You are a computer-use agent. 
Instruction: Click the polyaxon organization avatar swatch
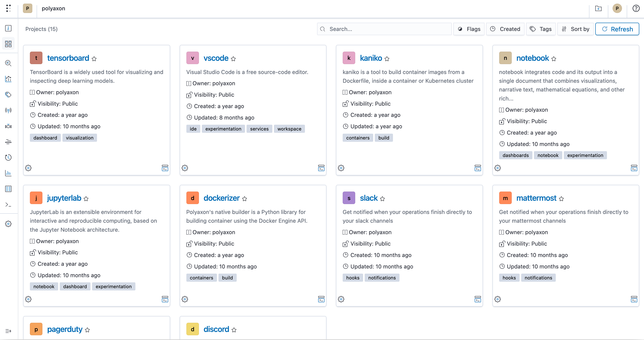(27, 9)
